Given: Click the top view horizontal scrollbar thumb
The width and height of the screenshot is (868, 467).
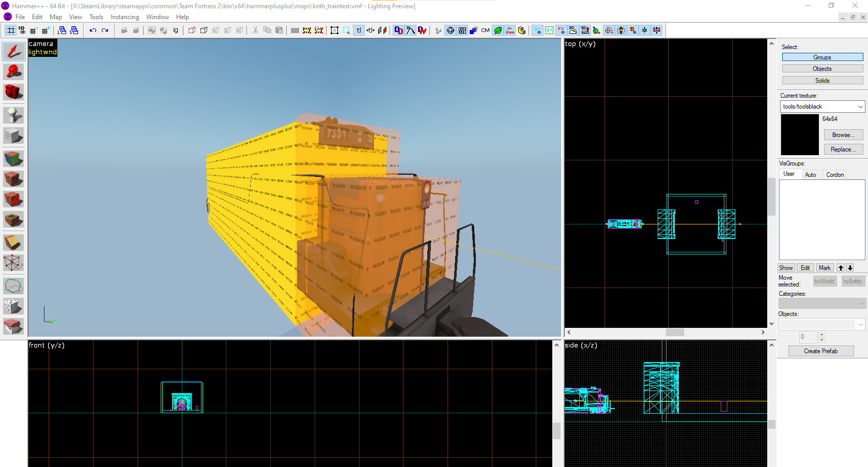Looking at the screenshot, I should tap(675, 333).
